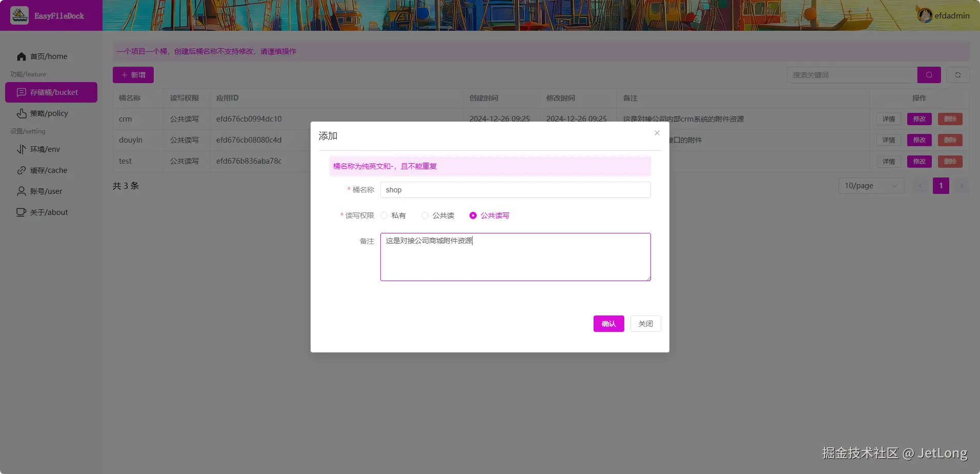Click the 读写权限 column header
Viewport: 980px width, 474px height.
[x=185, y=98]
